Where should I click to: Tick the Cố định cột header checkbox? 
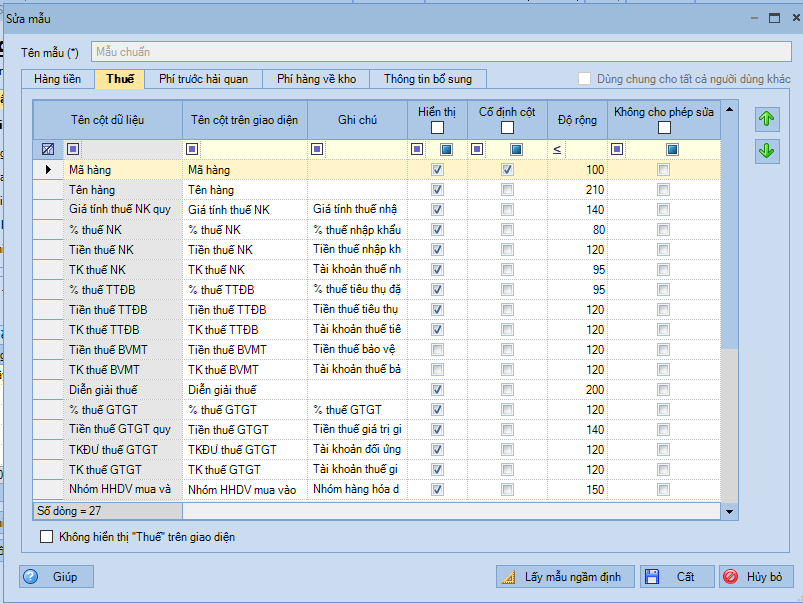coord(507,127)
